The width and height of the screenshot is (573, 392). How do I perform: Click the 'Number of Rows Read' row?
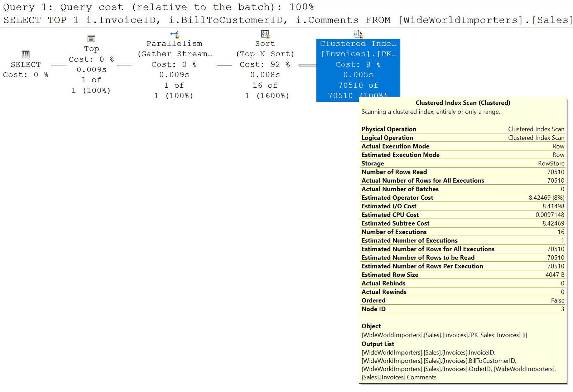[x=463, y=172]
